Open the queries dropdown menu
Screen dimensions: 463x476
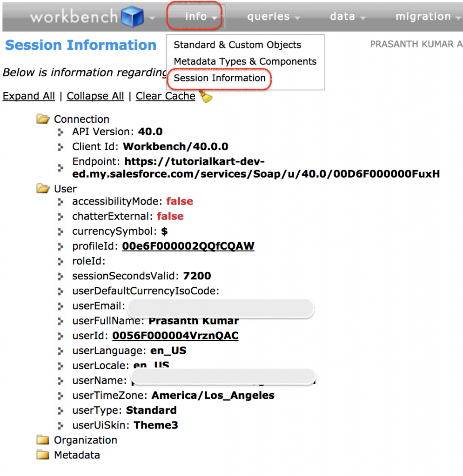click(269, 16)
